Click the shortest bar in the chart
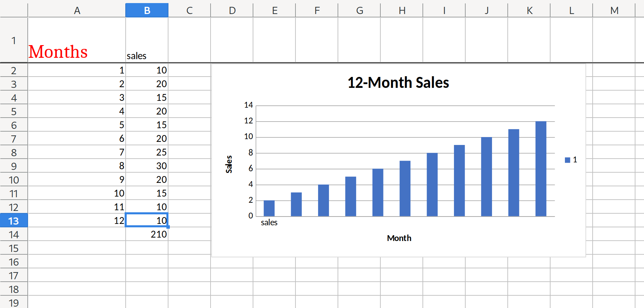The image size is (644, 308). tap(269, 208)
